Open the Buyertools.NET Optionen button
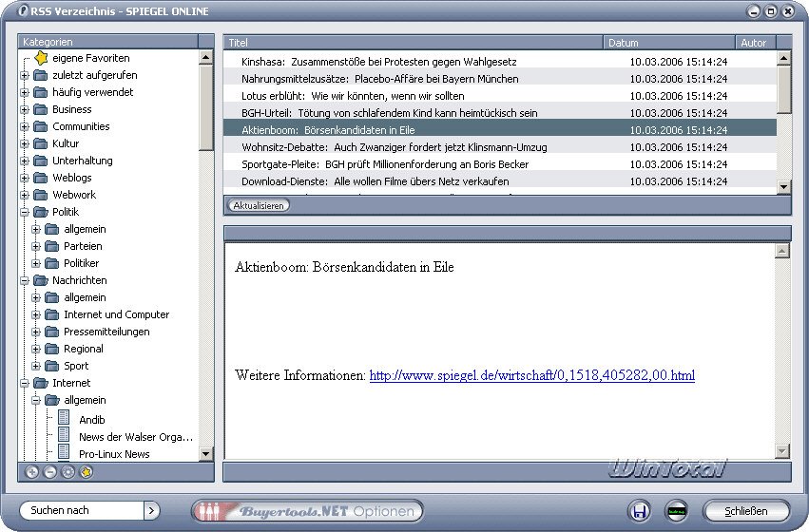 (307, 511)
